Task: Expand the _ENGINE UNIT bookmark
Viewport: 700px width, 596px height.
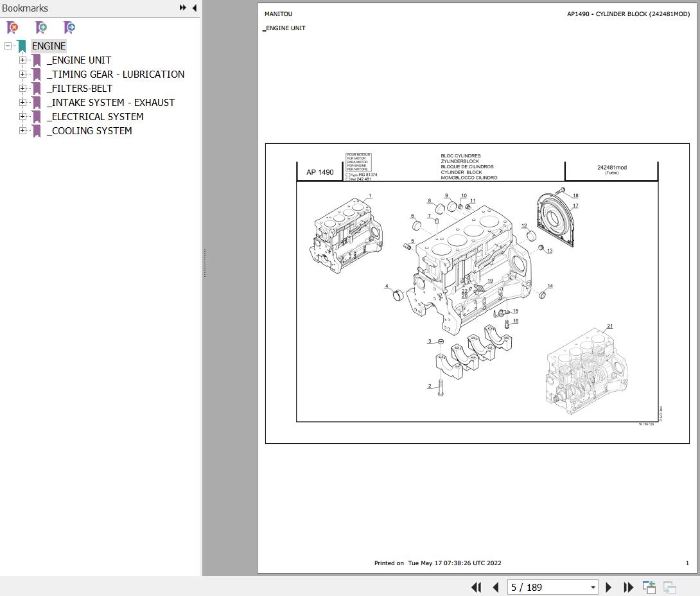Action: tap(22, 60)
